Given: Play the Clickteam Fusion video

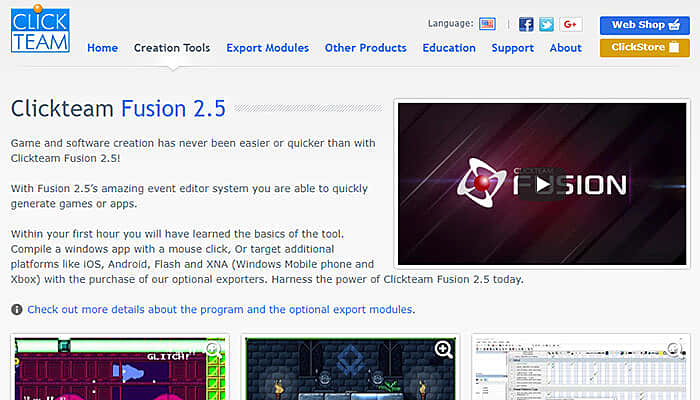Looking at the screenshot, I should (542, 184).
